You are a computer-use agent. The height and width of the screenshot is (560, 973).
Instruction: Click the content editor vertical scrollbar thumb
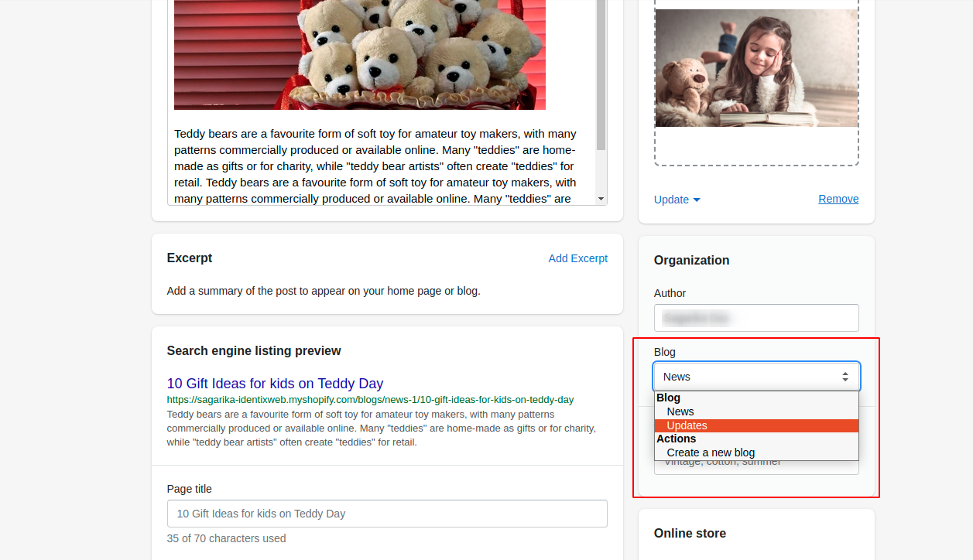[601, 75]
